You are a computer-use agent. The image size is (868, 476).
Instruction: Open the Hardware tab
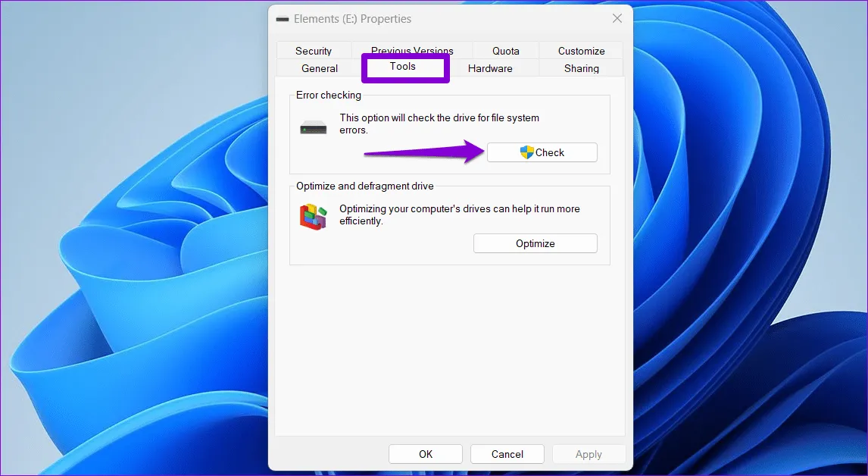[490, 68]
